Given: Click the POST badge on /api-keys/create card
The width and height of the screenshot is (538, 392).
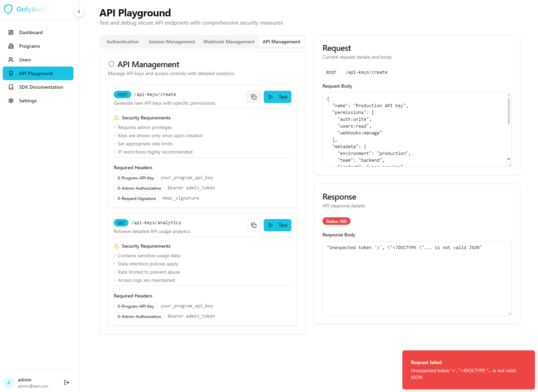Looking at the screenshot, I should [x=122, y=95].
